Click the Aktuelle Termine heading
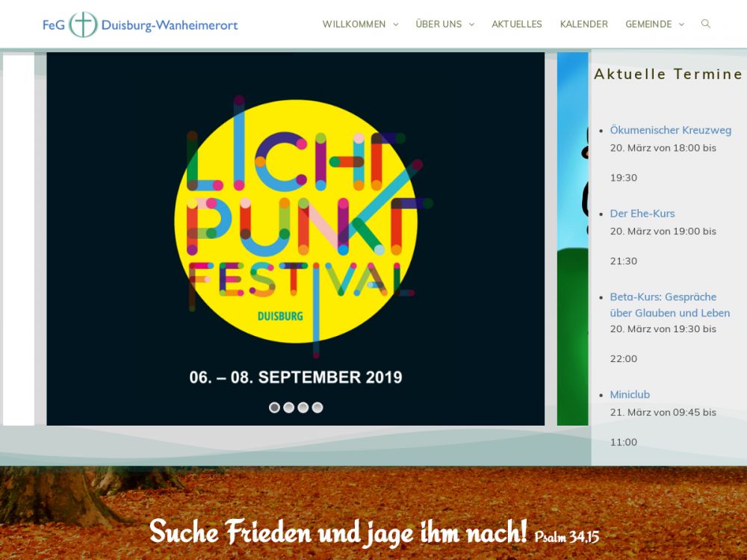This screenshot has width=747, height=560. 668,74
